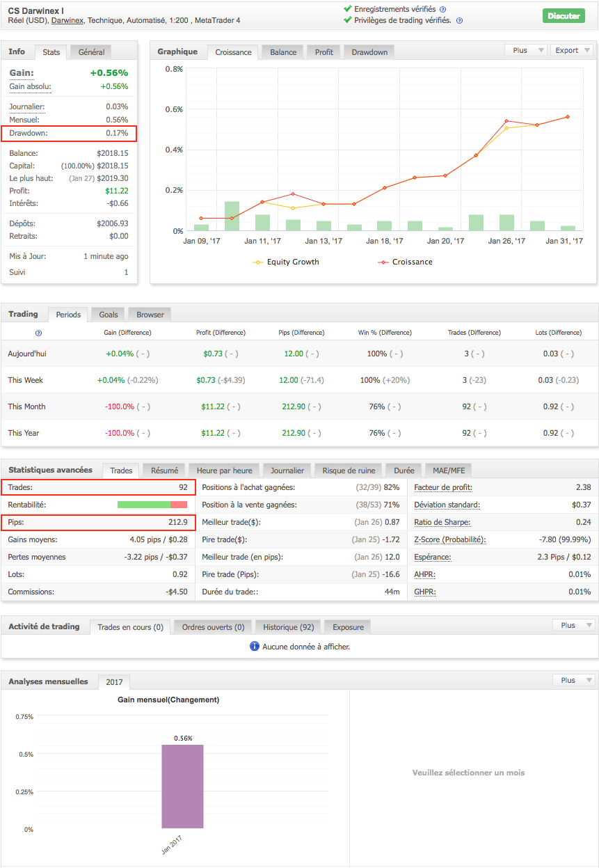Expand Plus menu in Activité de trading
The width and height of the screenshot is (599, 868).
pyautogui.click(x=573, y=626)
